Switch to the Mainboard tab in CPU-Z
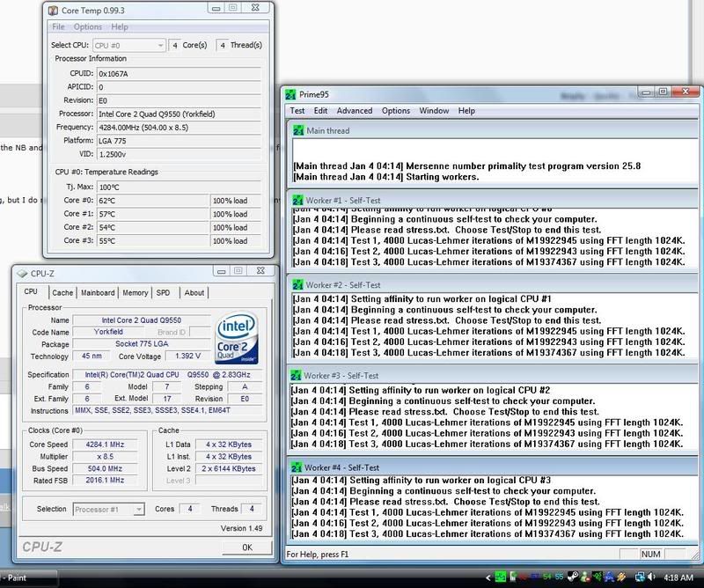 click(x=98, y=293)
